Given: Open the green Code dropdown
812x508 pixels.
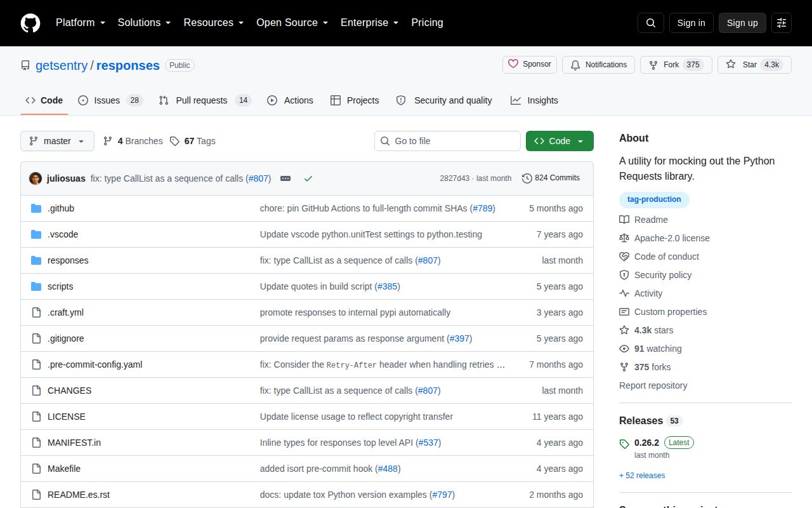Looking at the screenshot, I should [560, 141].
